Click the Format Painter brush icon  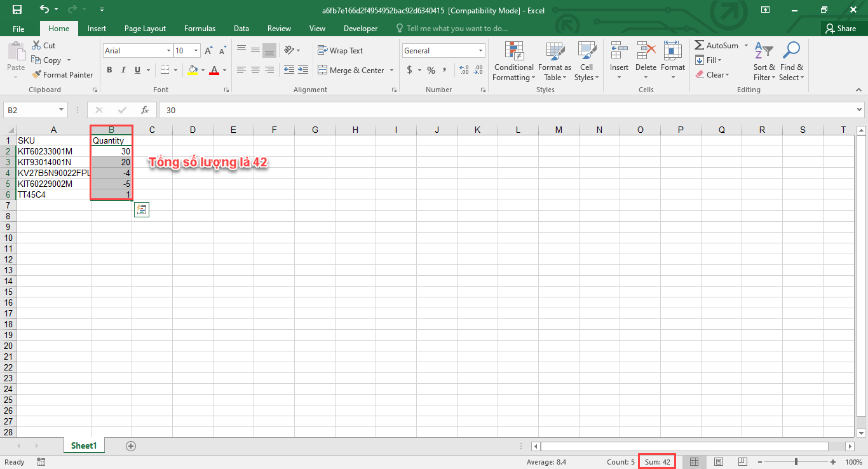(x=36, y=74)
